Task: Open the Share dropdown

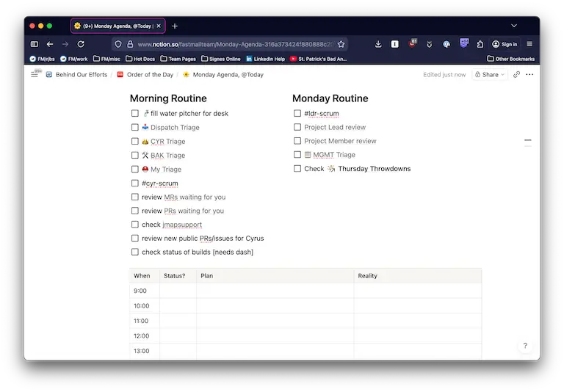Action: point(490,74)
